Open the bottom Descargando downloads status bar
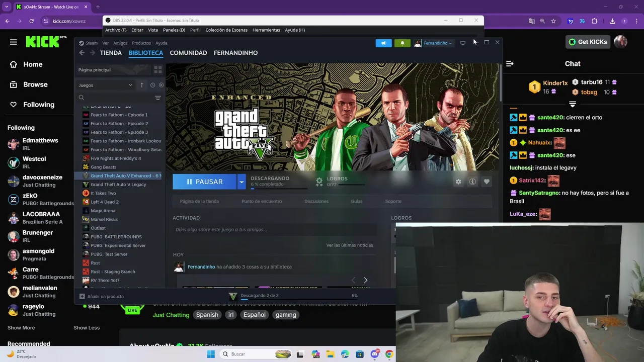Screen dimensions: 644x362 tap(293, 296)
